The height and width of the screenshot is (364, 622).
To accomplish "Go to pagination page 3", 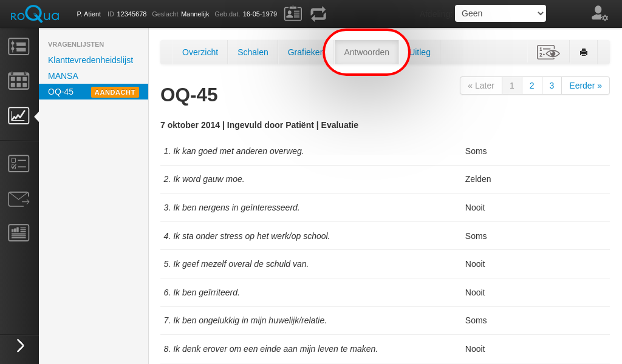I will tap(552, 86).
